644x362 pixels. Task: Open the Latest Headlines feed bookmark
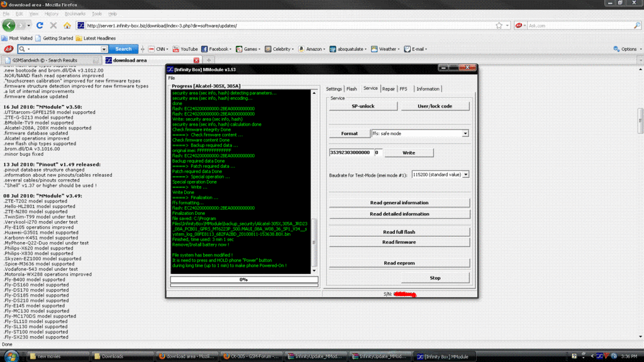[96, 38]
